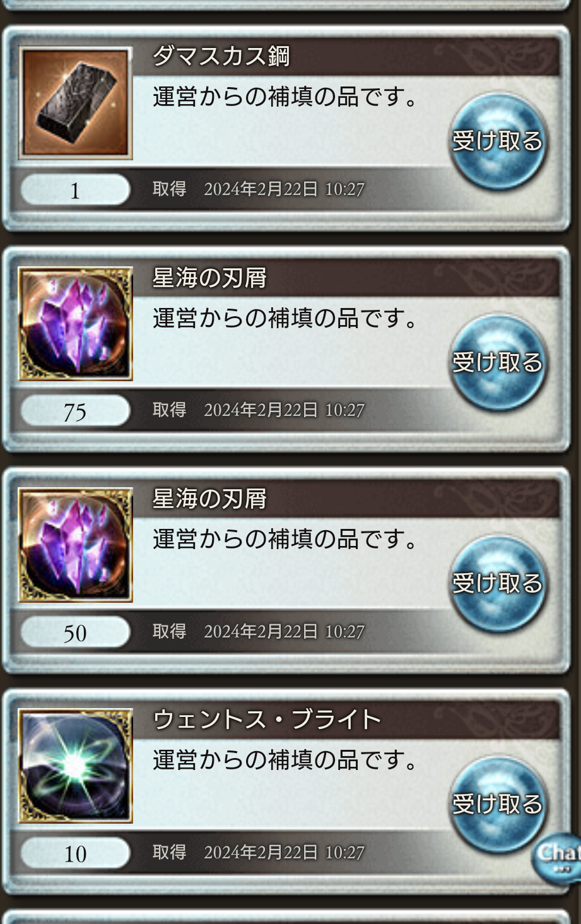
Task: Select the ウェントス・ブライト title bar
Action: point(347,720)
